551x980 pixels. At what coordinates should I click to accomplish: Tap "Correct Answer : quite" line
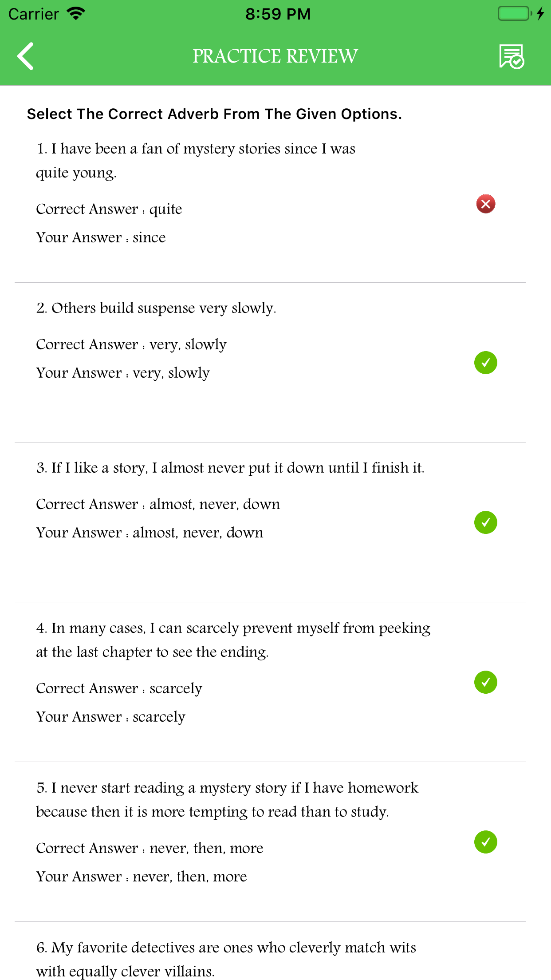click(109, 209)
